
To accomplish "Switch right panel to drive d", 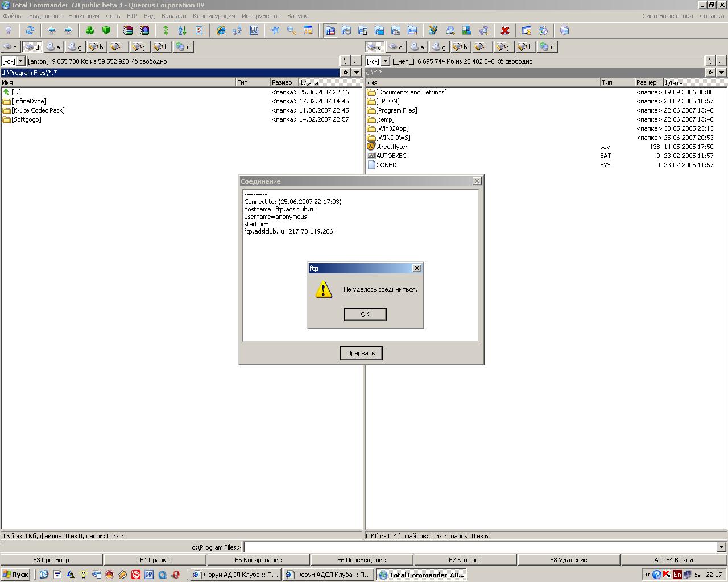I will click(396, 47).
